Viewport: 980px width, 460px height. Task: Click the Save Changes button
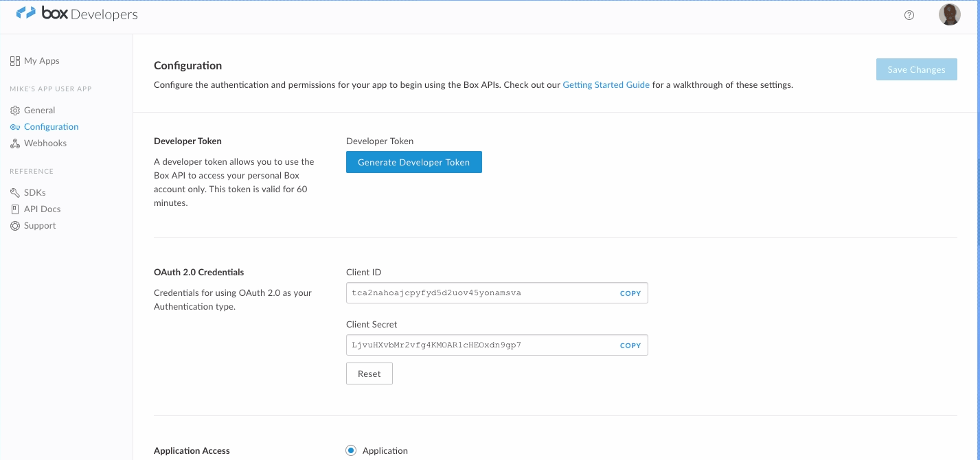tap(916, 69)
